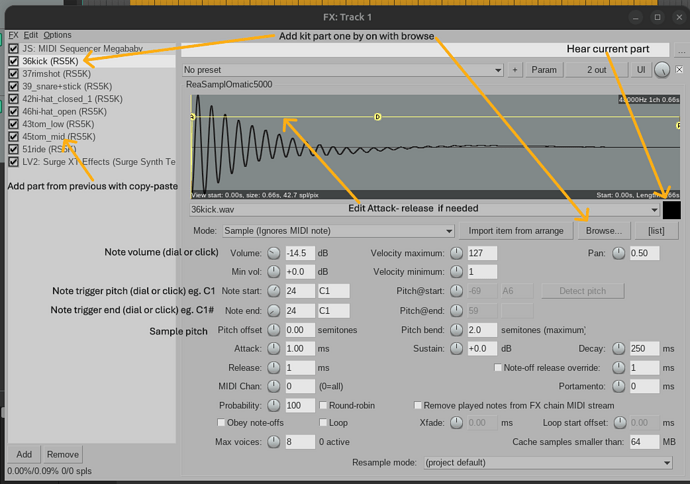Image resolution: width=690 pixels, height=484 pixels.
Task: Click the Pan knob
Action: [x=619, y=253]
